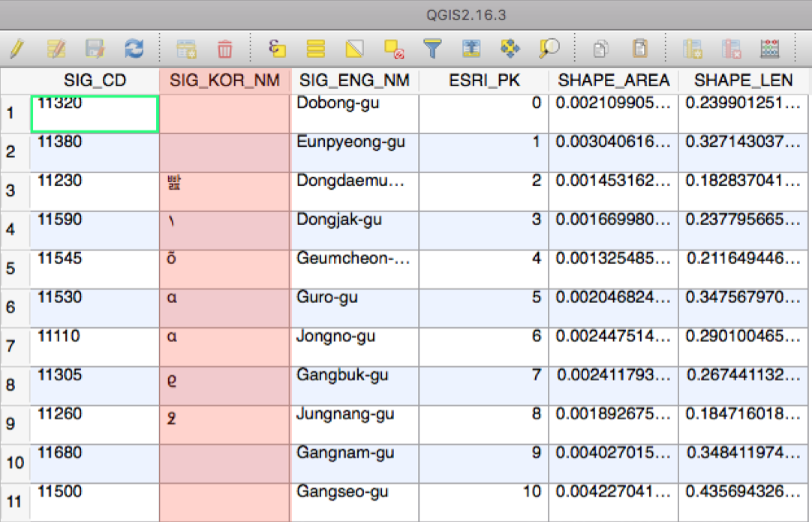This screenshot has width=812, height=522.
Task: Click the Gangbuk-gu cell
Action: 354,385
